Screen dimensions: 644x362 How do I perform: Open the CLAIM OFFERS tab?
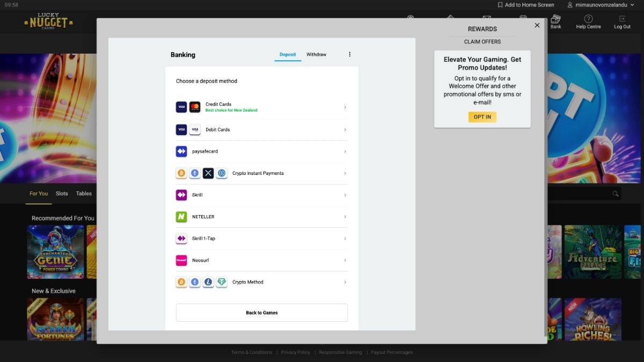482,41
